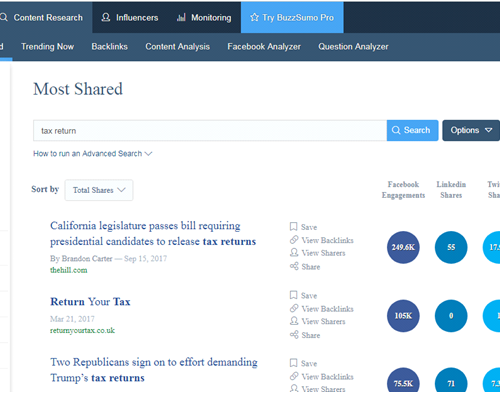Visit the returnyourtax.co.uk domain link
This screenshot has width=500, height=393.
(x=82, y=330)
